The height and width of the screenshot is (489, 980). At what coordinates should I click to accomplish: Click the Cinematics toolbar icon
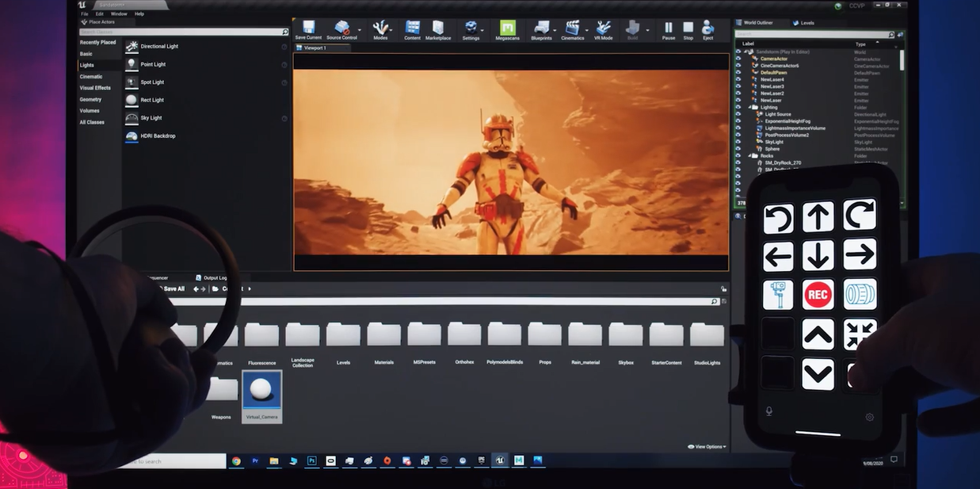(572, 30)
